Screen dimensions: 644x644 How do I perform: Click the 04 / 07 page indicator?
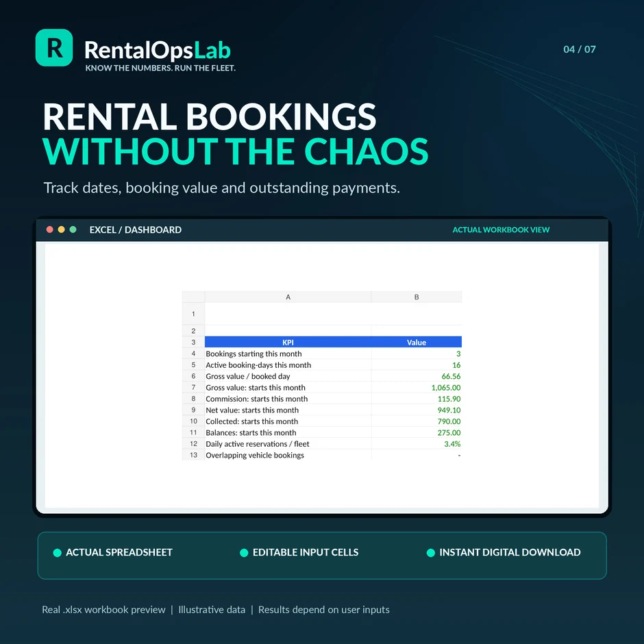click(x=580, y=49)
